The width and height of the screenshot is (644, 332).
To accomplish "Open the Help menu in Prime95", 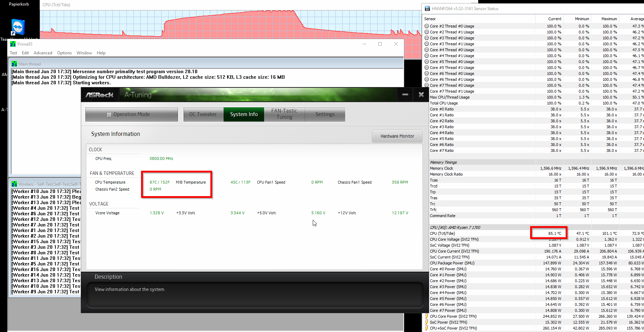I will tap(101, 53).
